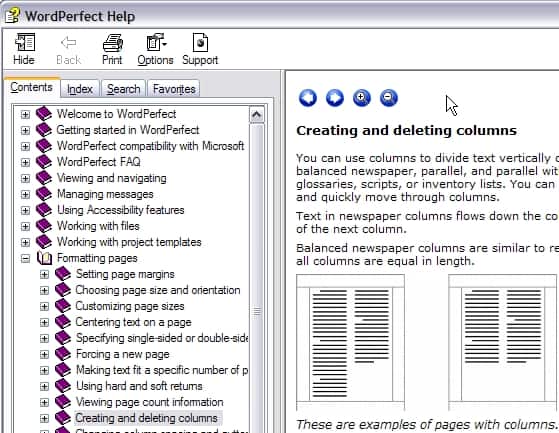Select Specifying single-sided or double-sided topic
This screenshot has width=559, height=433.
coord(162,338)
